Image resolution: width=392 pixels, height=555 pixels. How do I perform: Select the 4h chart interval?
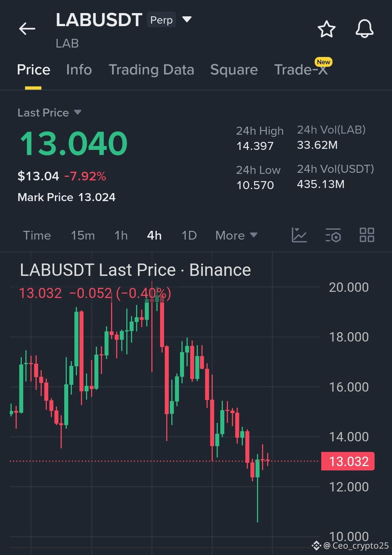[x=154, y=235]
